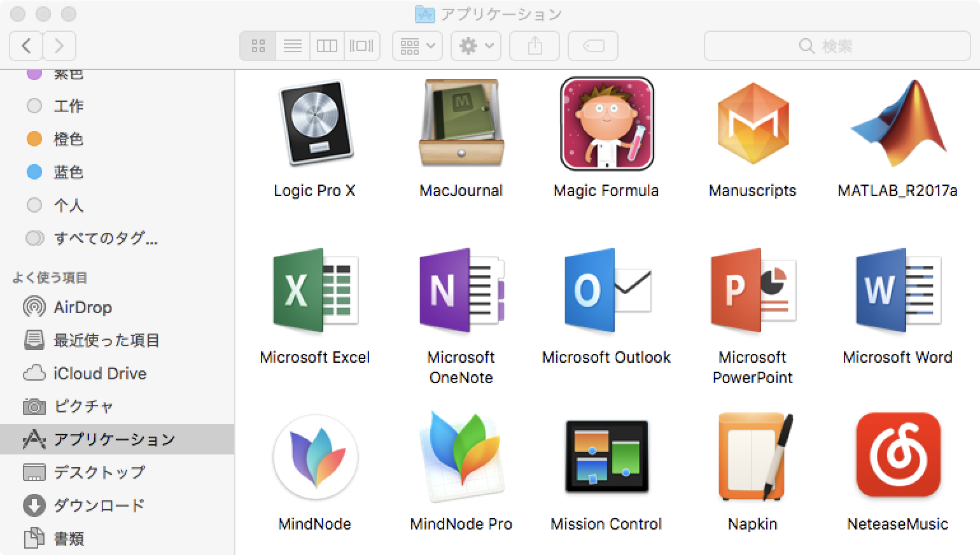
Task: Select the NeteaseMusic app icon
Action: (898, 455)
